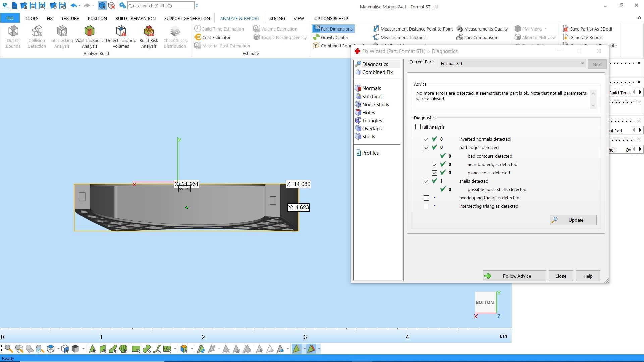Viewport: 644px width, 362px height.
Task: Enable the Full Analysis checkbox
Action: coord(418,127)
